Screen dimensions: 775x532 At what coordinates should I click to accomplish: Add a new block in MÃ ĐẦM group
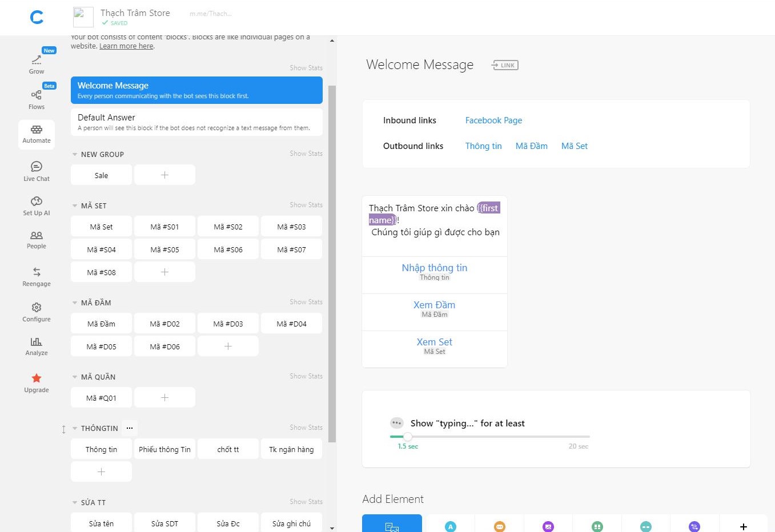click(x=228, y=346)
